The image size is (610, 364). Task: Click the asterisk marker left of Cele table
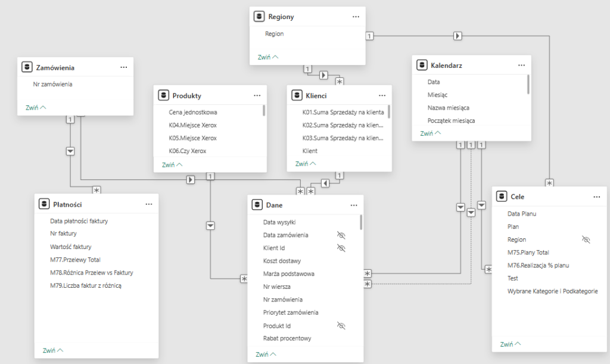488,269
